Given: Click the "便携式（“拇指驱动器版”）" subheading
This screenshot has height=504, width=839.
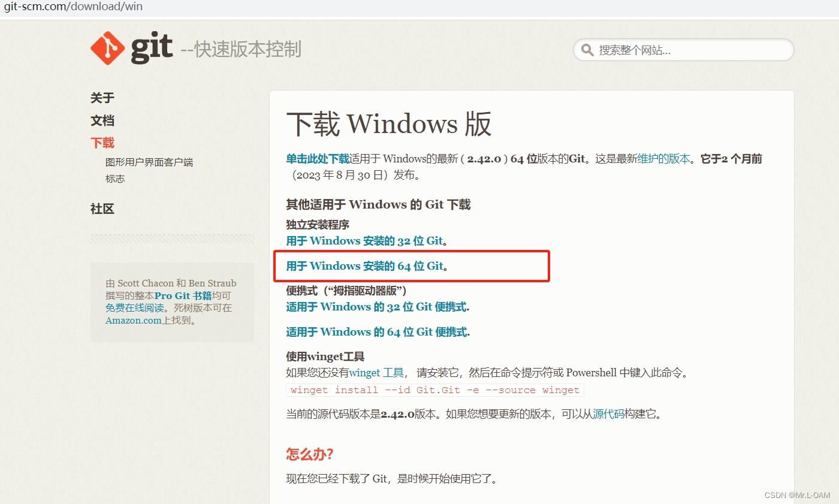Looking at the screenshot, I should pyautogui.click(x=346, y=291).
